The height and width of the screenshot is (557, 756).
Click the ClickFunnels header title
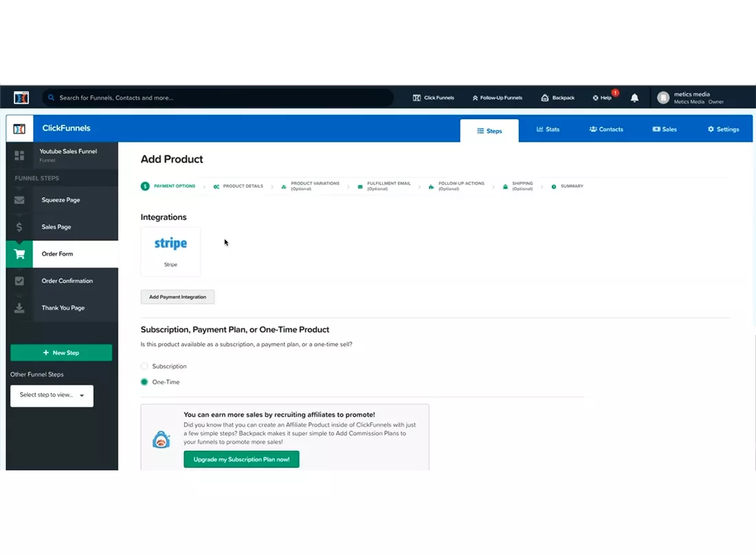pos(66,129)
